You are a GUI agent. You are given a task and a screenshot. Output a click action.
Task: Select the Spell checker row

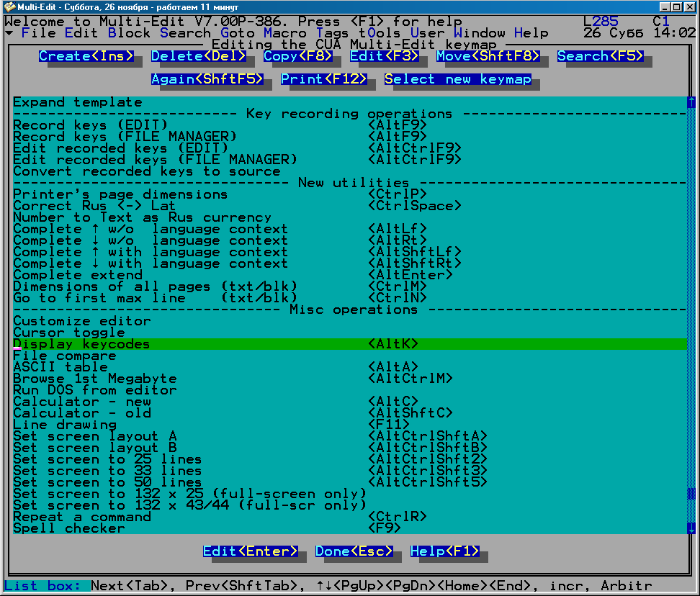350,528
